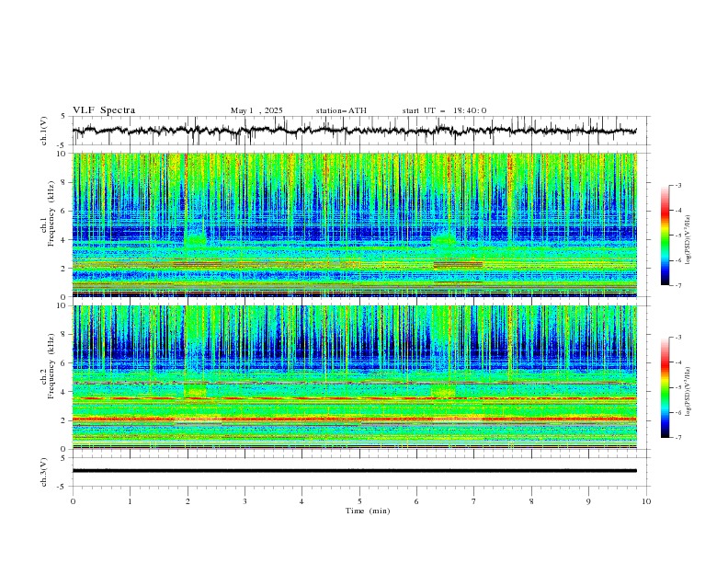Viewport: 728px width, 563px height.
Task: Click the ch.2 color scale bar
Action: point(665,387)
